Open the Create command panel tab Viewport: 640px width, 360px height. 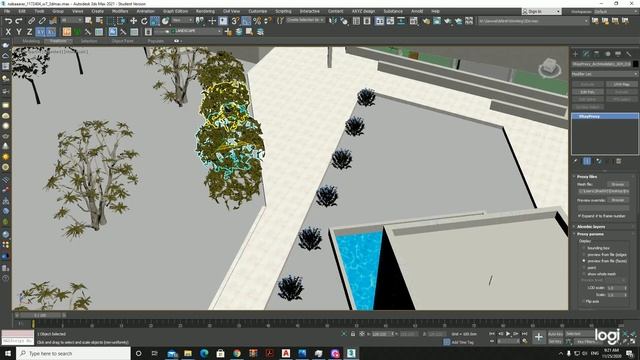tap(575, 53)
